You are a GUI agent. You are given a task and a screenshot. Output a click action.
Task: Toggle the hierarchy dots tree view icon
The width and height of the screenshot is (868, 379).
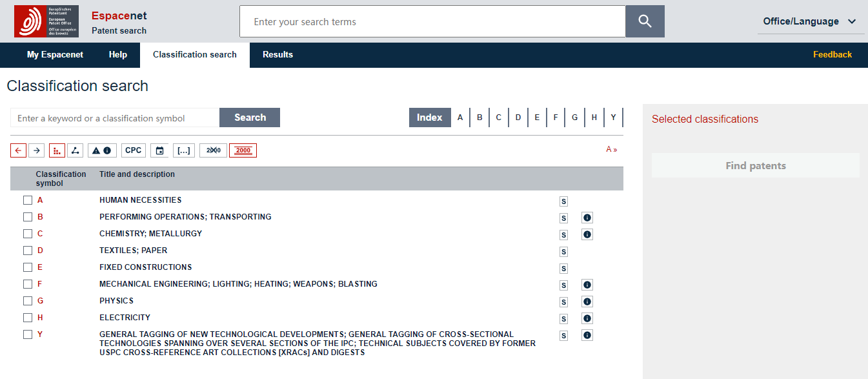point(57,150)
